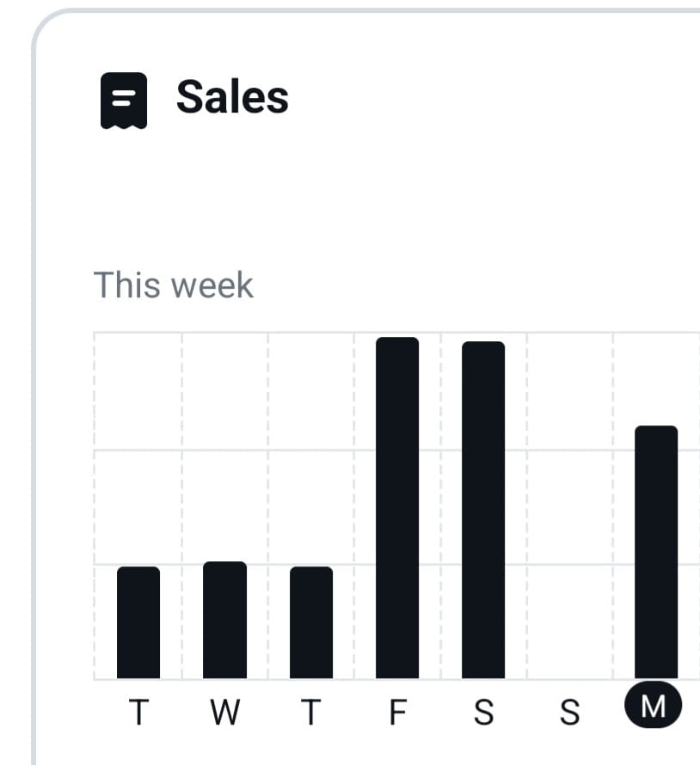The image size is (700, 765).
Task: Click the W day label
Action: (x=225, y=713)
